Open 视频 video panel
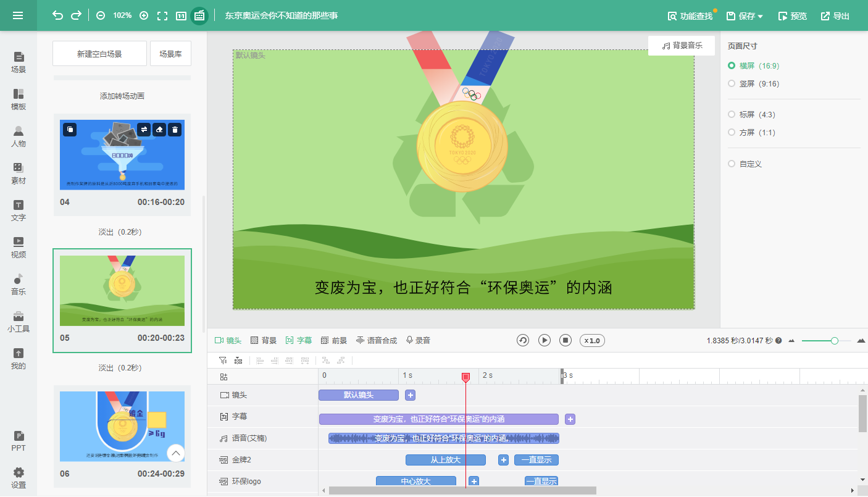This screenshot has height=497, width=868. pos(19,248)
